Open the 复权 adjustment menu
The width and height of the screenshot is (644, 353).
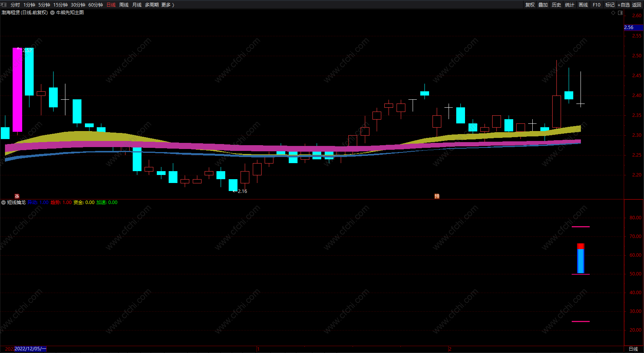(x=530, y=5)
